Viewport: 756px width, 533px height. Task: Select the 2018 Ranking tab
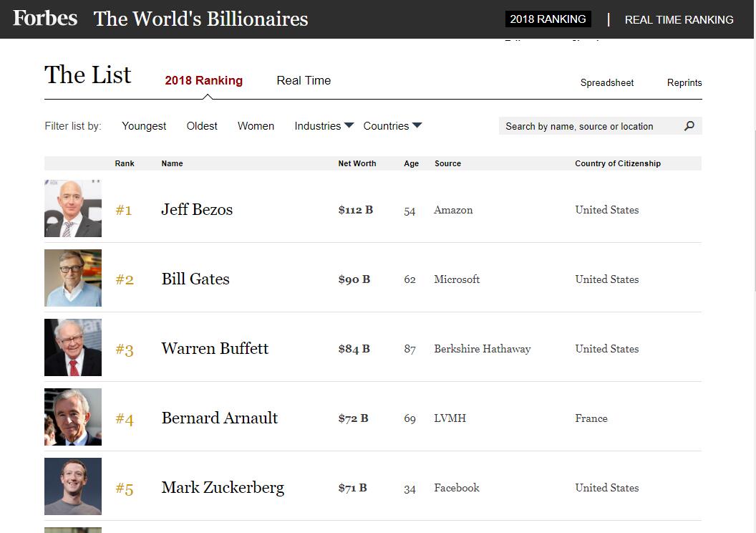203,81
